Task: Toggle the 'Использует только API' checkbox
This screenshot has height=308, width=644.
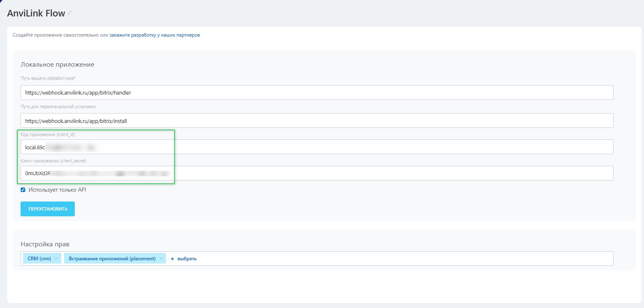Action: [x=23, y=190]
